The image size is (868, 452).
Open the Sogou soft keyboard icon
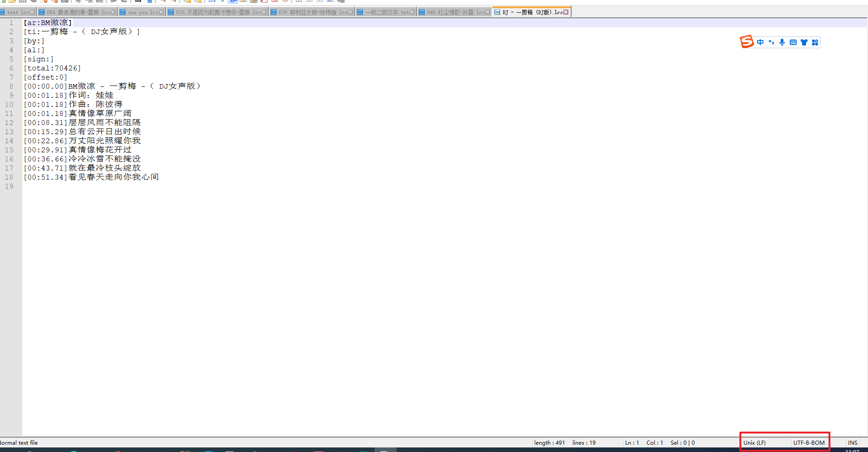tap(793, 42)
